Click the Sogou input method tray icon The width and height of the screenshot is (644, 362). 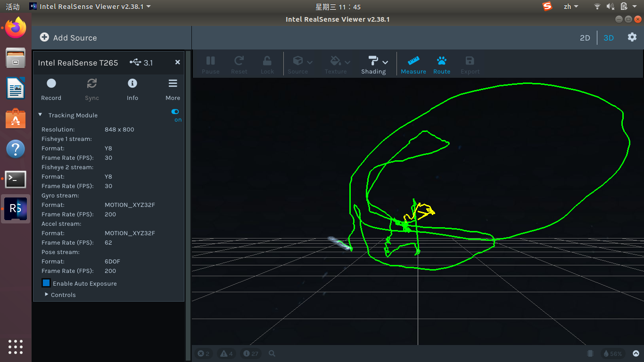click(x=547, y=7)
